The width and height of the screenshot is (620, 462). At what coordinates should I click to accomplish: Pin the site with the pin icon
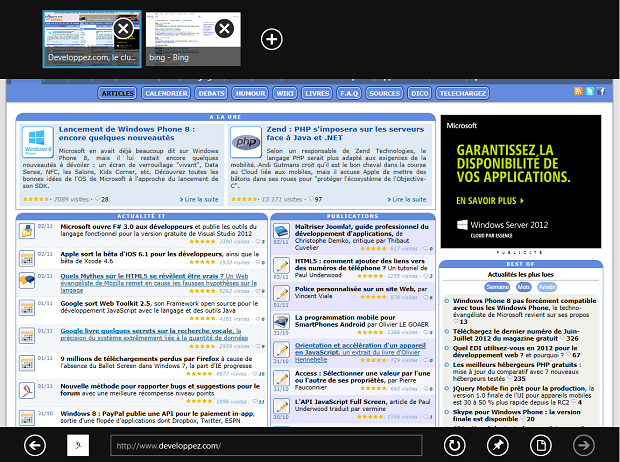497,445
